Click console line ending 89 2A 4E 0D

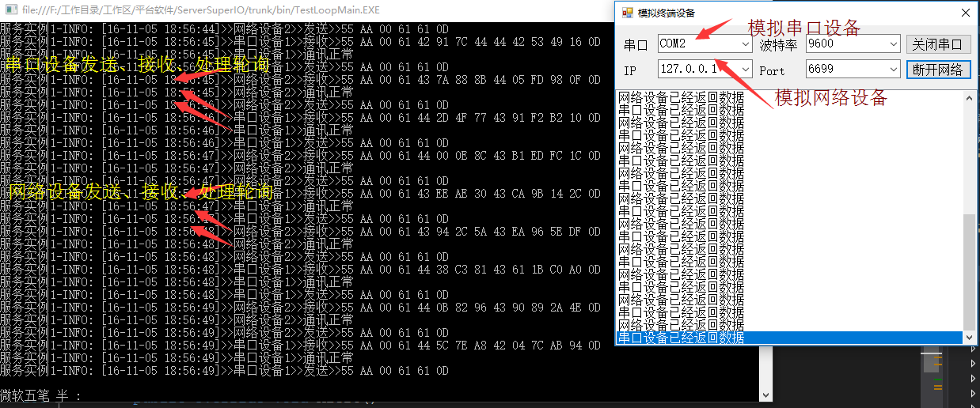coord(300,308)
